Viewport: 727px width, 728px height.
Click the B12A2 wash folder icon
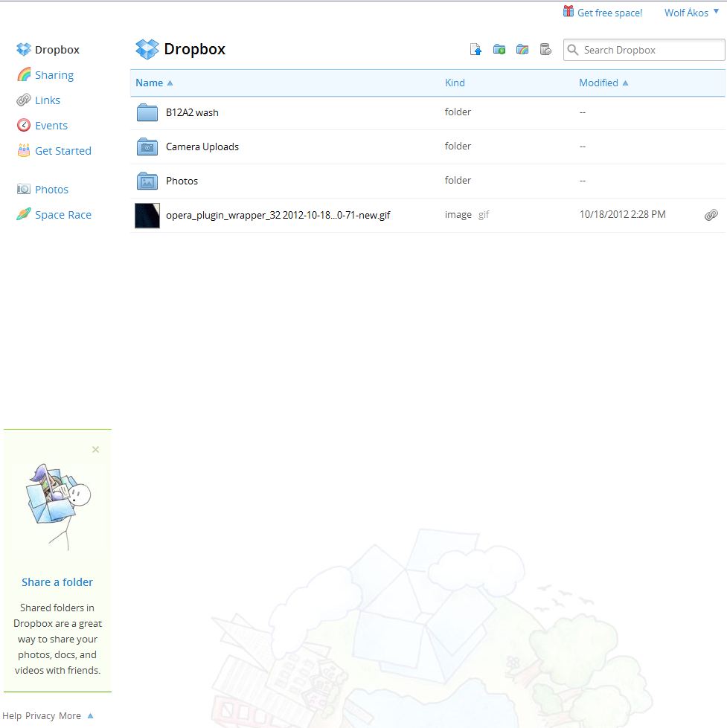147,112
